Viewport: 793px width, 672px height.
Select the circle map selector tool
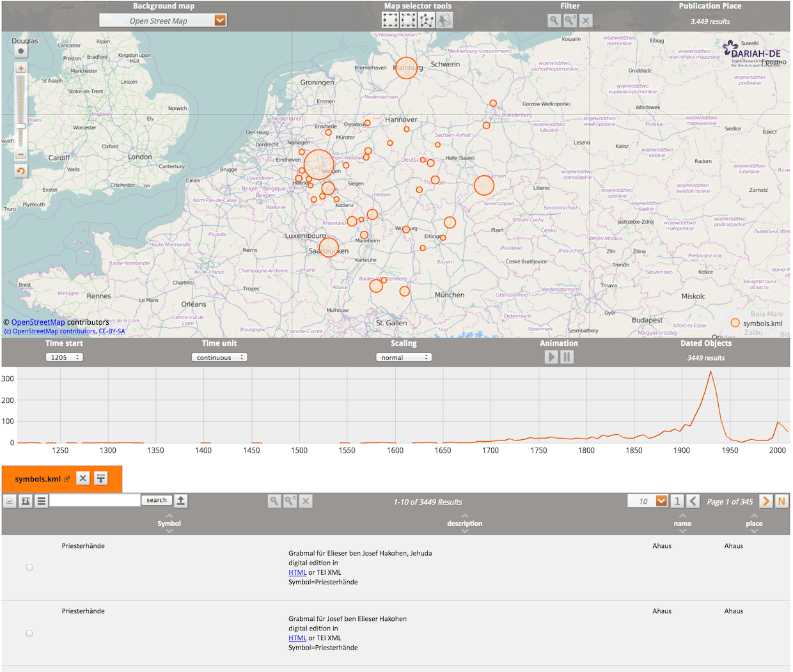(x=408, y=20)
